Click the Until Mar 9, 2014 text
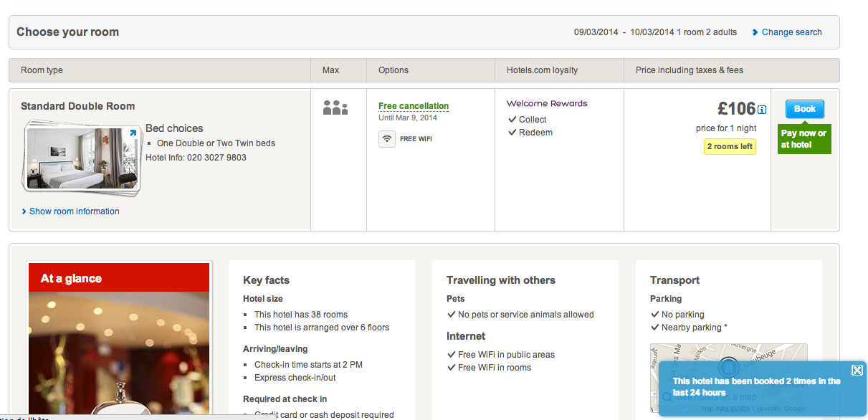The width and height of the screenshot is (868, 420). [x=407, y=118]
